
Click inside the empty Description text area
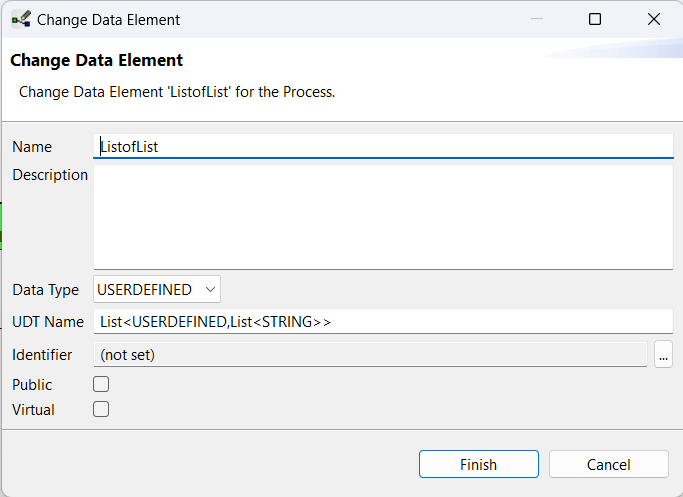pyautogui.click(x=383, y=217)
